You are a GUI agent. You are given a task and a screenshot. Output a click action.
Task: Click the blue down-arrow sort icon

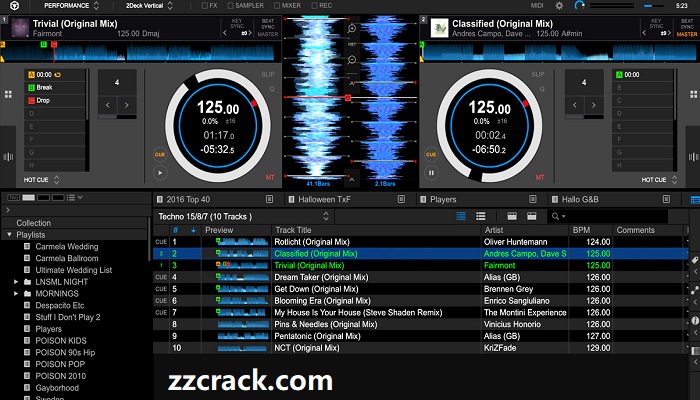tap(193, 230)
